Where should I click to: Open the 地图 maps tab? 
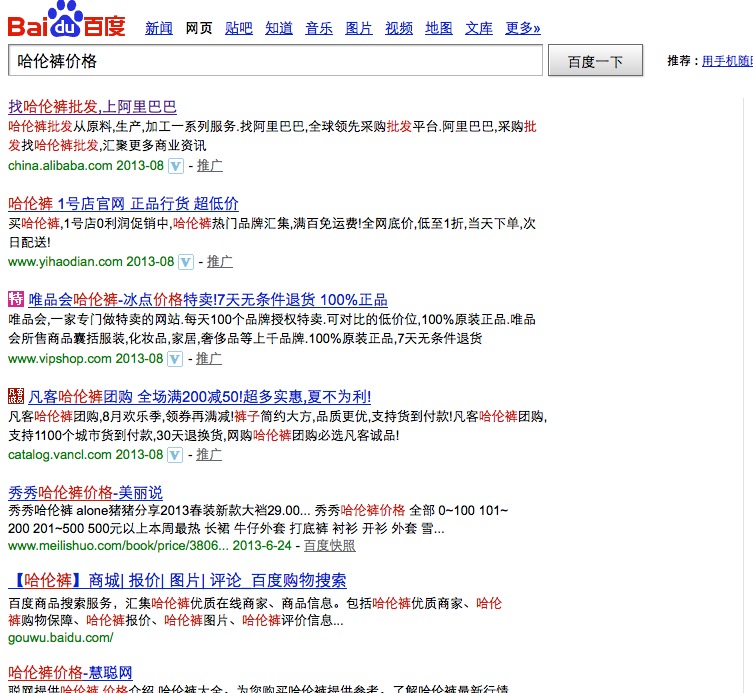[438, 28]
